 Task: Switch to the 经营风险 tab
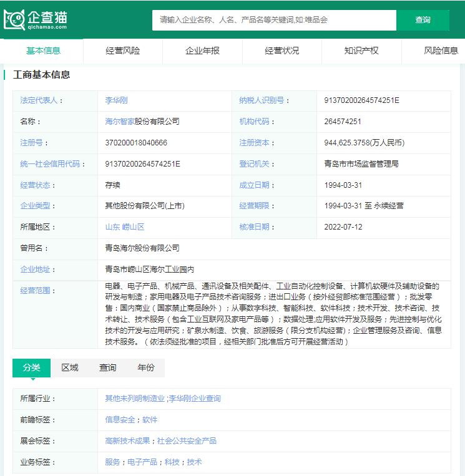click(x=122, y=51)
